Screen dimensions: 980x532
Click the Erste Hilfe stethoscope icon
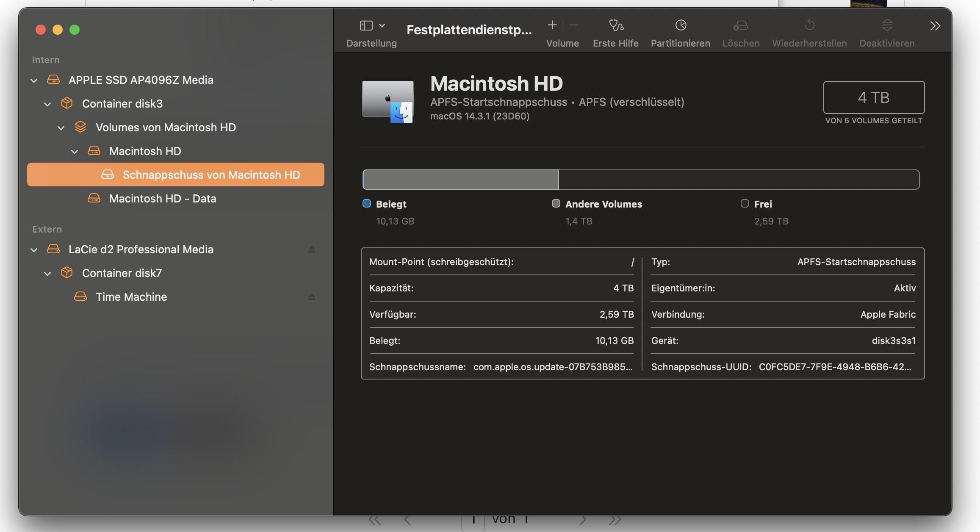pos(616,26)
